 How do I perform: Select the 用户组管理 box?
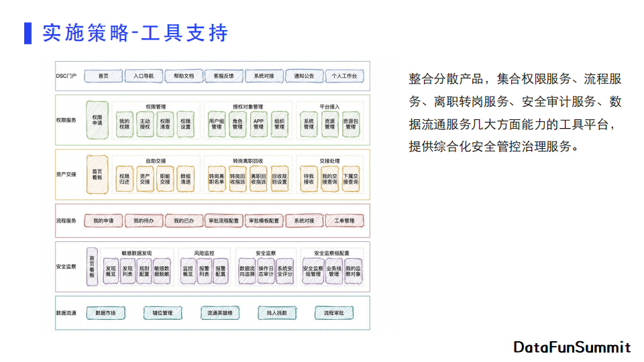pyautogui.click(x=217, y=124)
